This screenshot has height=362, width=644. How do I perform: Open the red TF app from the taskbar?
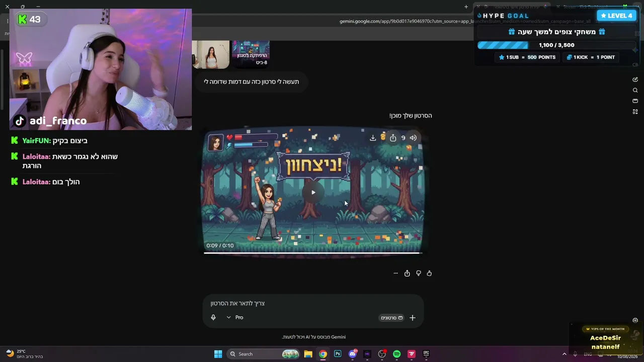[x=412, y=354]
